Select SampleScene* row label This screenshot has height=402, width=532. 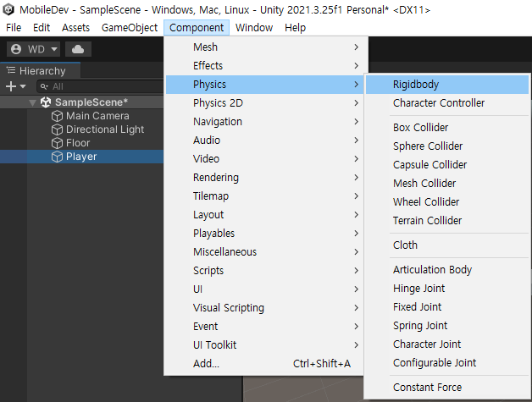pos(91,102)
